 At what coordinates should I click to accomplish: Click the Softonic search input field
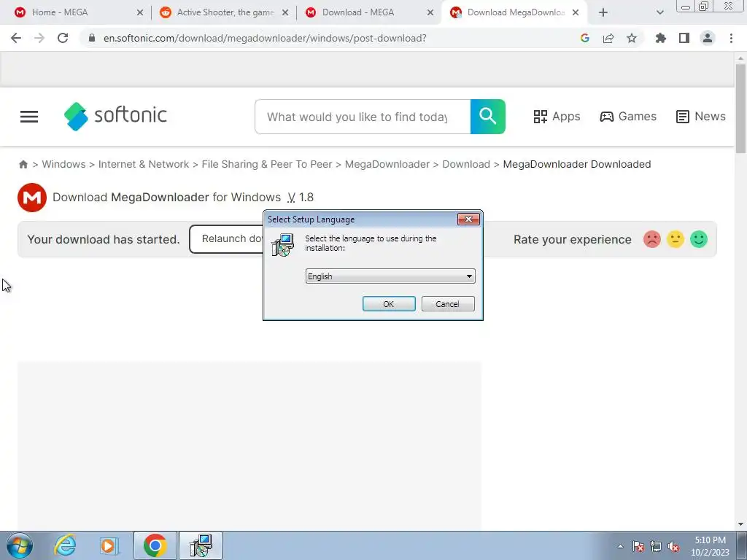click(363, 117)
